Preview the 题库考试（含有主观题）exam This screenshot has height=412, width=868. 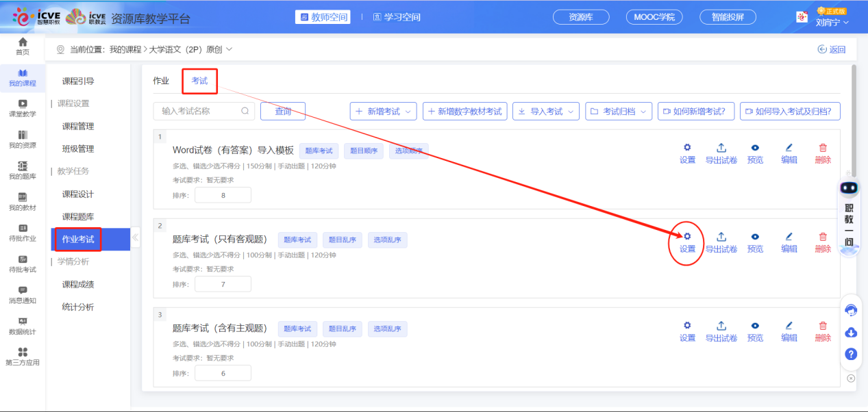[x=755, y=331]
